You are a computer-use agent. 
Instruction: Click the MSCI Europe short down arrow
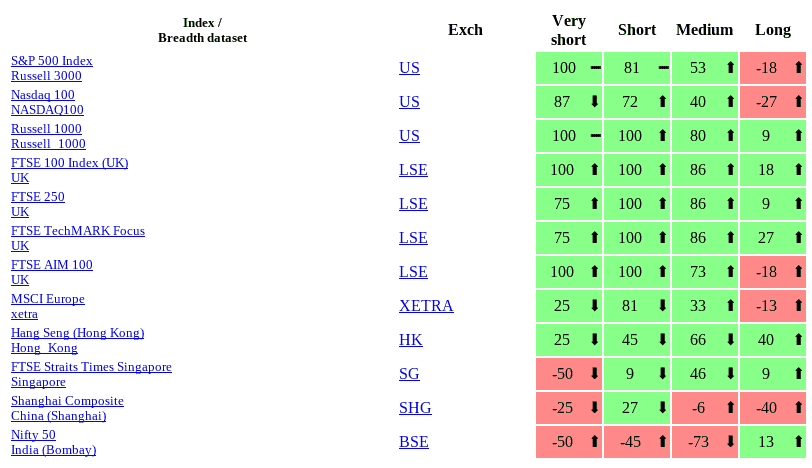(x=663, y=306)
